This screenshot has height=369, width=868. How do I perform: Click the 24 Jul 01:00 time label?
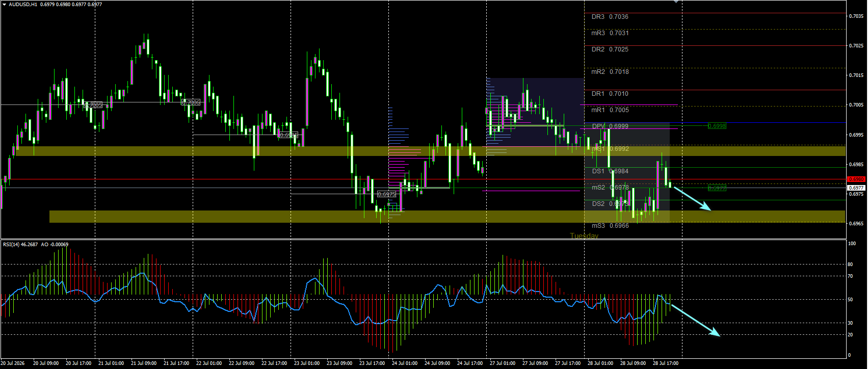405,363
